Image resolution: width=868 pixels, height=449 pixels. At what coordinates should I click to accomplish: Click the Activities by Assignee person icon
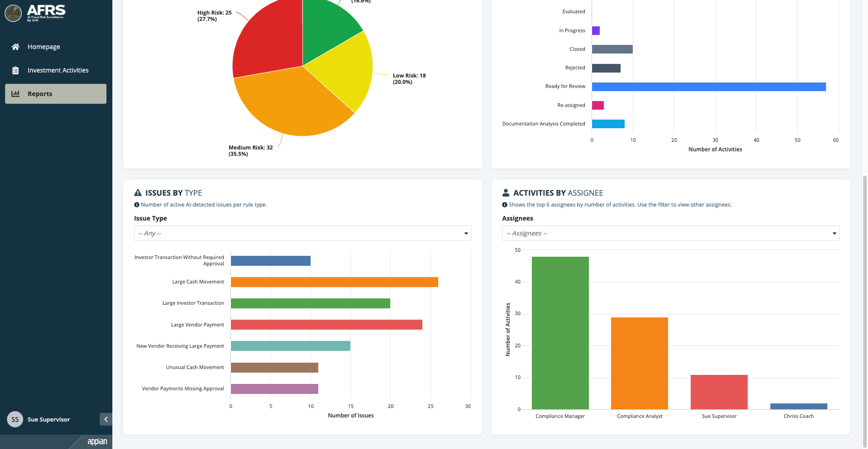pyautogui.click(x=505, y=192)
